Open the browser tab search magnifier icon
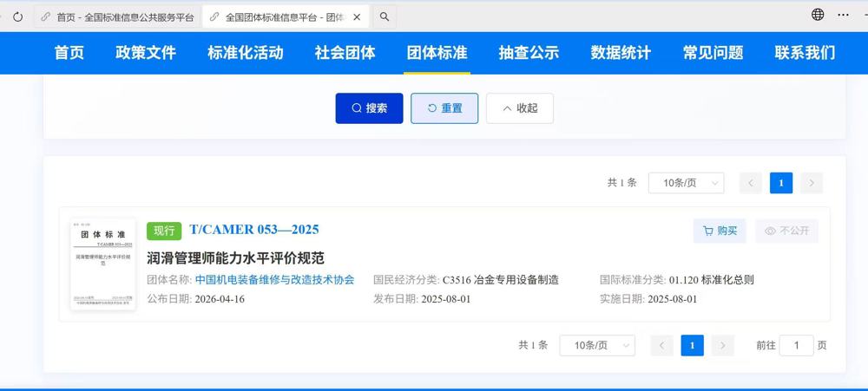This screenshot has width=868, height=391. [x=385, y=16]
